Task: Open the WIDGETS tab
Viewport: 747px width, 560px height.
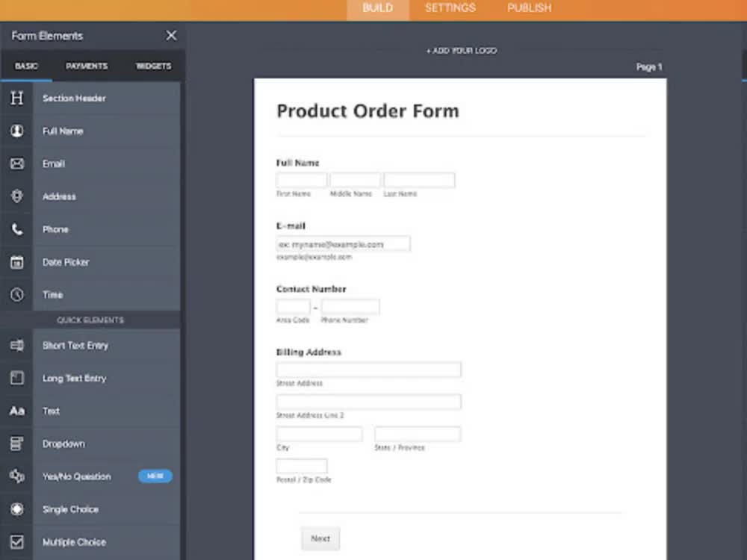Action: tap(152, 66)
